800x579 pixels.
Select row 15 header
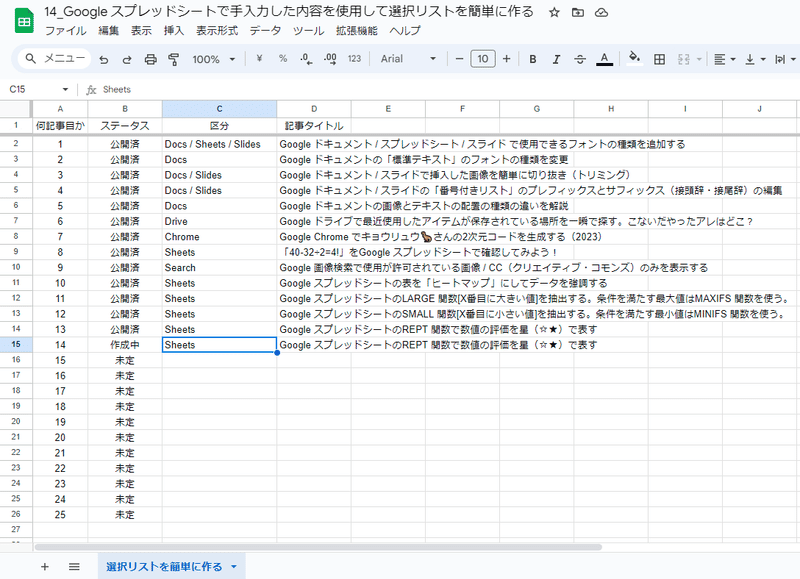point(16,344)
